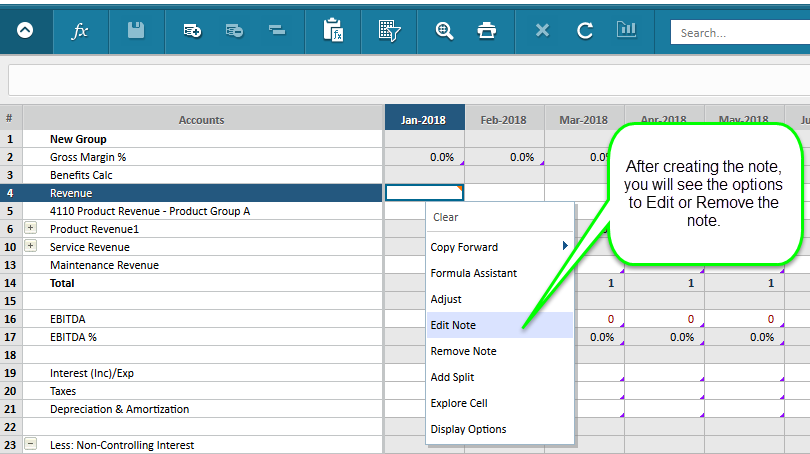Click the chart icon in toolbar
The image size is (810, 454).
(626, 29)
